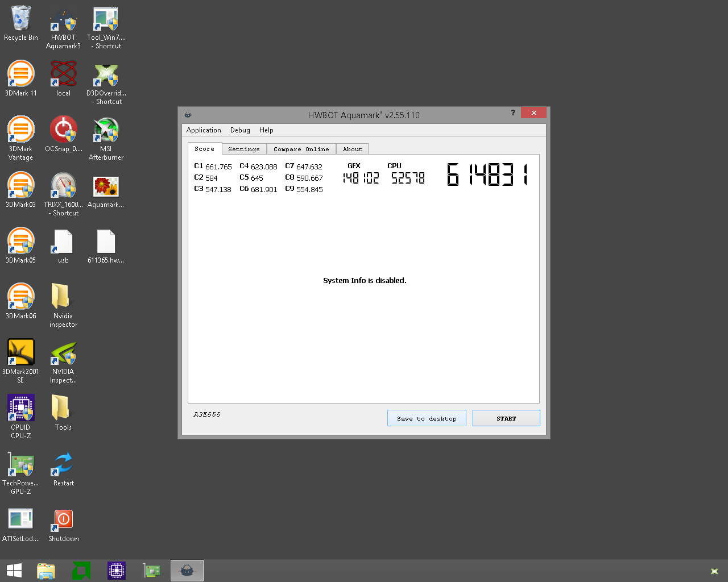Click the C6 value 681.901

(264, 189)
